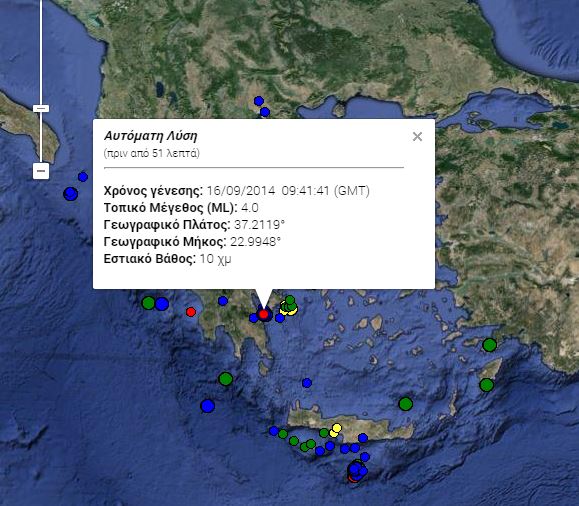This screenshot has height=506, width=579.
Task: Click the large blue marker beside green below popup
Action: click(x=162, y=304)
